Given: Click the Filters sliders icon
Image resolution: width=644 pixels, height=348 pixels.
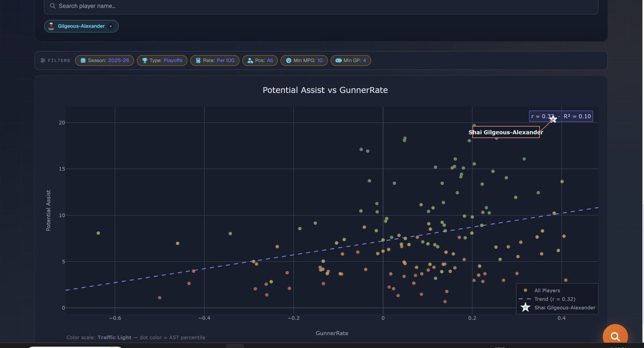Looking at the screenshot, I should click(43, 60).
